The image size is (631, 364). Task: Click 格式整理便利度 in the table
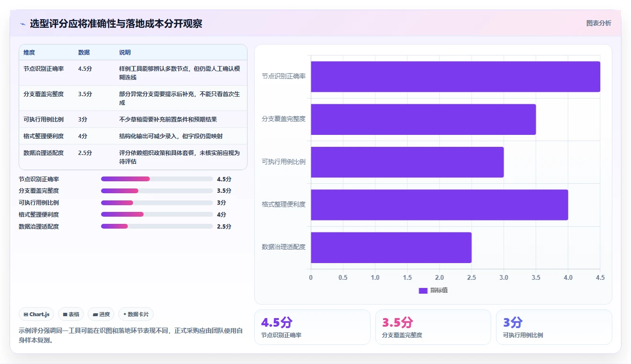point(44,136)
